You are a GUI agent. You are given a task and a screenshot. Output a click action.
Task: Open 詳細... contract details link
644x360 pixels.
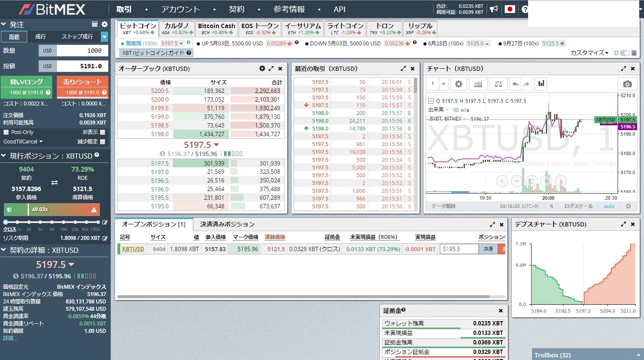tap(10, 338)
